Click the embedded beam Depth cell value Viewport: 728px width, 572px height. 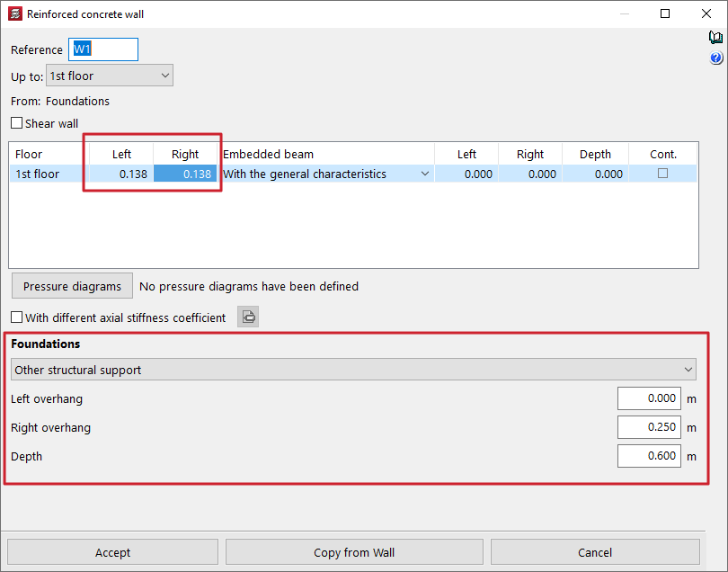[x=595, y=174]
